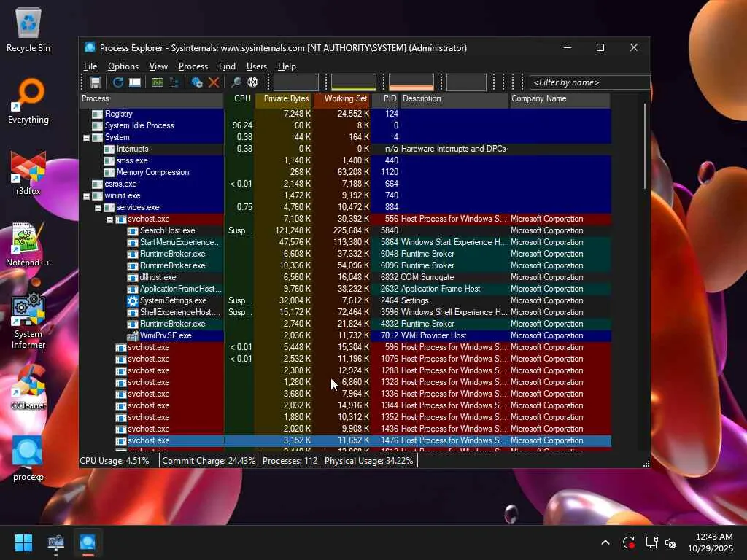Open the Options menu

123,66
